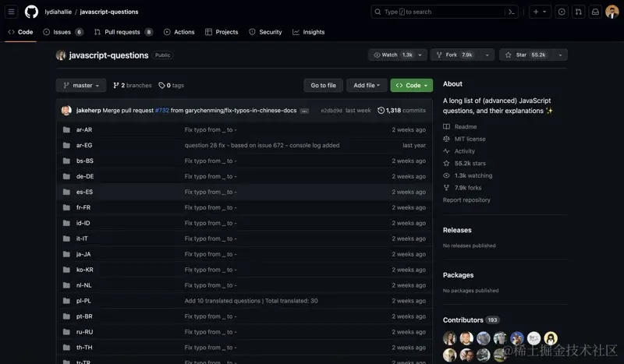Click the search input field

445,12
